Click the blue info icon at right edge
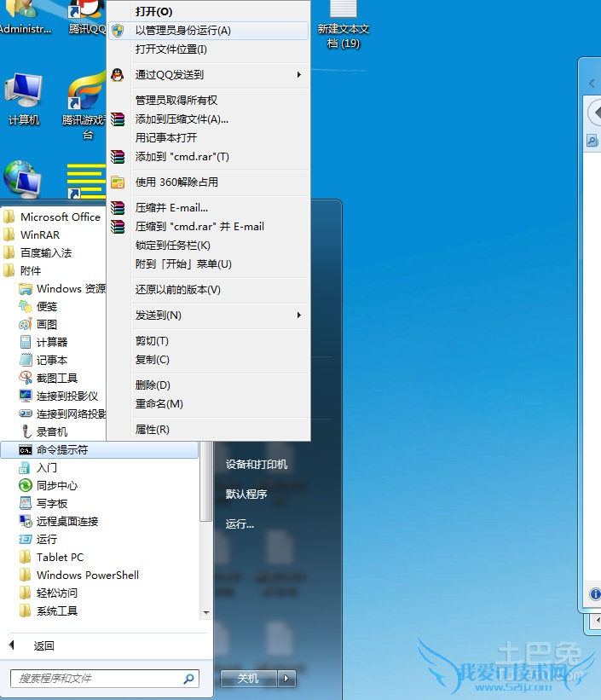 tap(595, 594)
